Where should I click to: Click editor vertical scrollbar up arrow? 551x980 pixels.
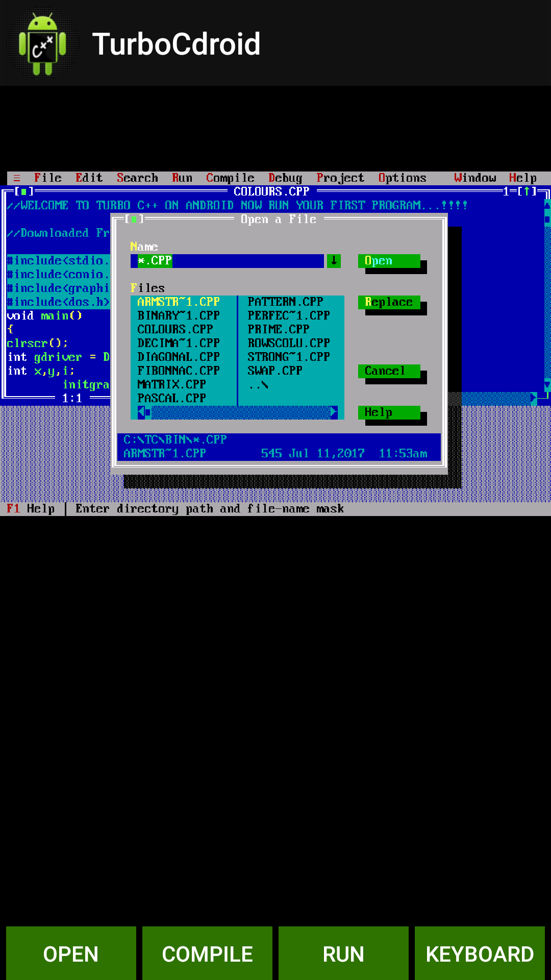[547, 206]
